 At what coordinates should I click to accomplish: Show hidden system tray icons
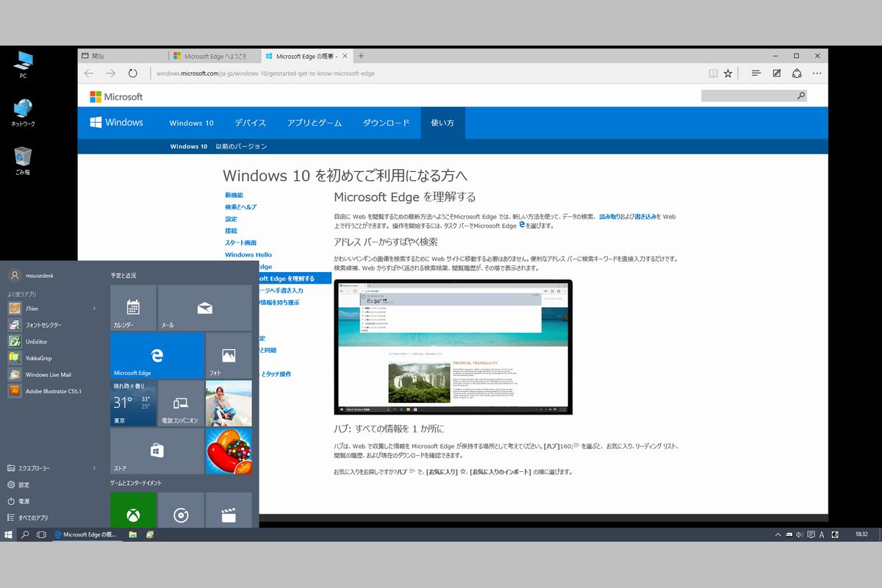pyautogui.click(x=778, y=534)
